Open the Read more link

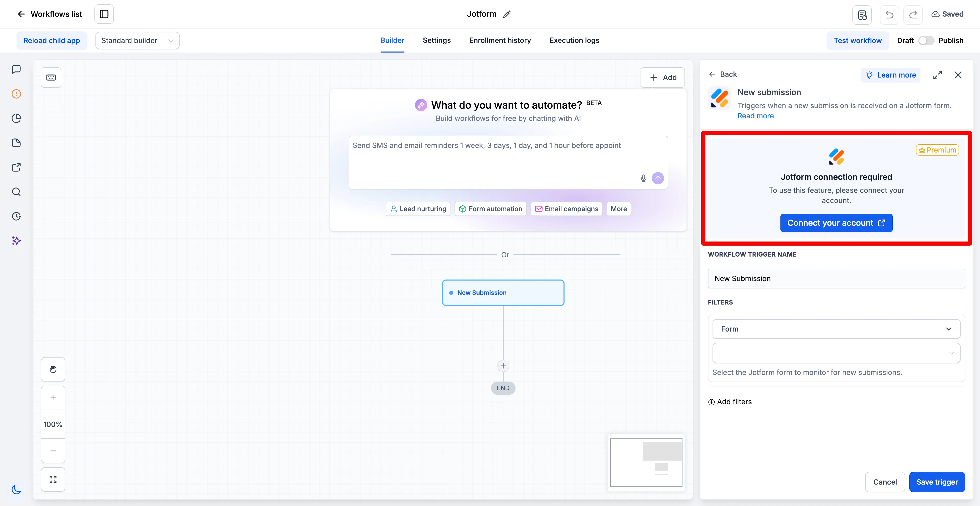pyautogui.click(x=755, y=116)
